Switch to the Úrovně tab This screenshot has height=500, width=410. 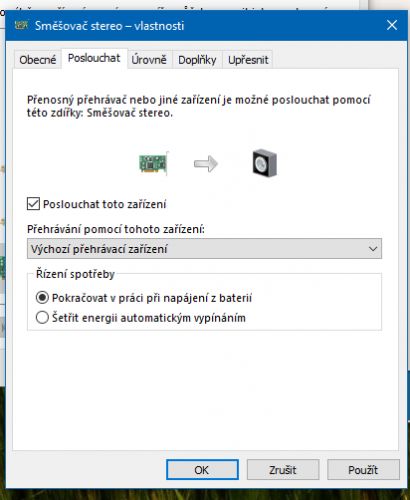click(x=149, y=60)
